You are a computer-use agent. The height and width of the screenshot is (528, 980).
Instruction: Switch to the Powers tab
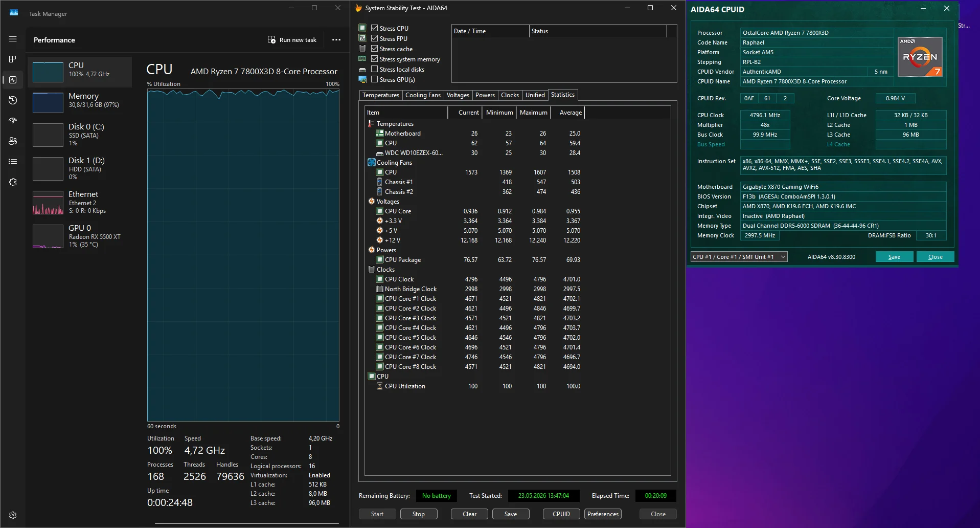click(x=485, y=95)
